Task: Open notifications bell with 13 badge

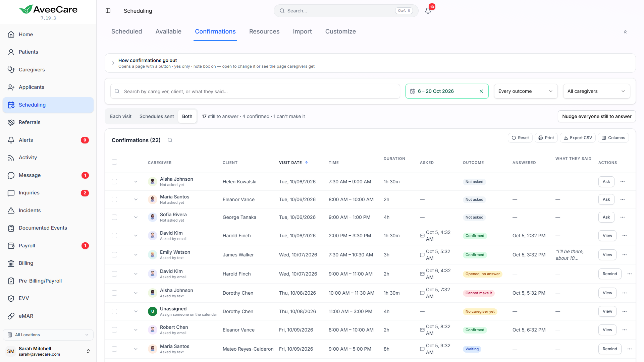Action: [x=428, y=11]
